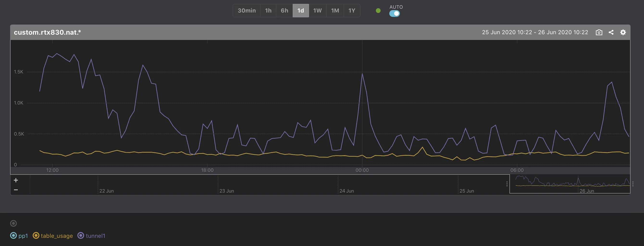
Task: Zoom out with the minus icon
Action: tap(16, 190)
